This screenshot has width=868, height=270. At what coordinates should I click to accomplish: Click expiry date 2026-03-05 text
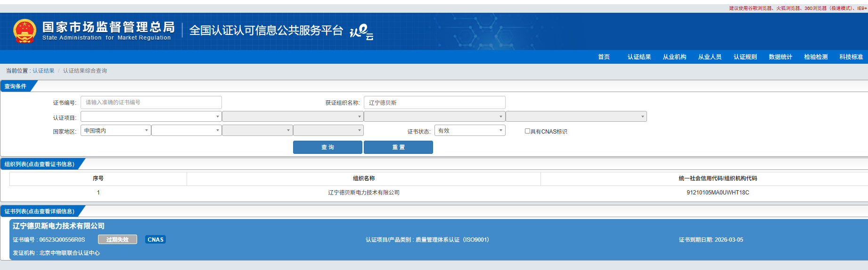pos(729,240)
